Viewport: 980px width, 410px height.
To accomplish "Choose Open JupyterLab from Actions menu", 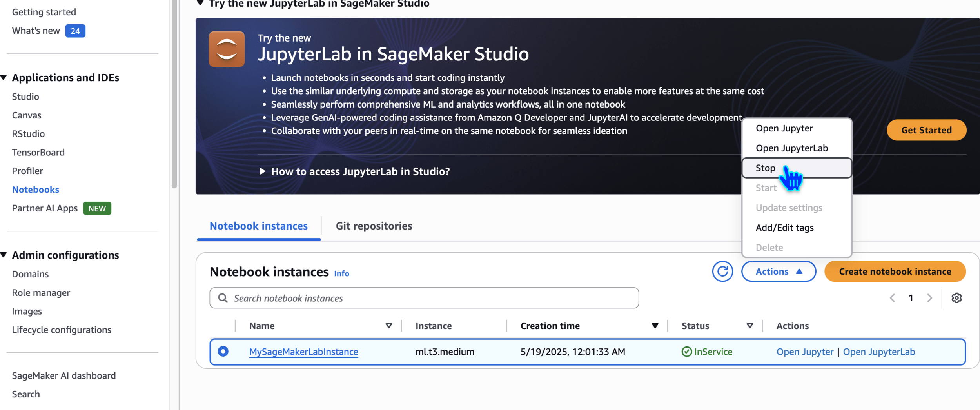I will [797, 148].
